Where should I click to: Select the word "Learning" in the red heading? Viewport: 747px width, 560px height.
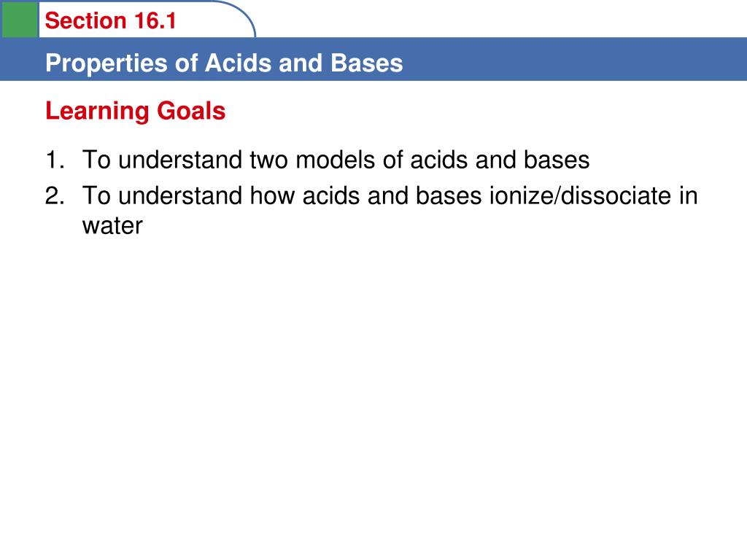pos(98,112)
